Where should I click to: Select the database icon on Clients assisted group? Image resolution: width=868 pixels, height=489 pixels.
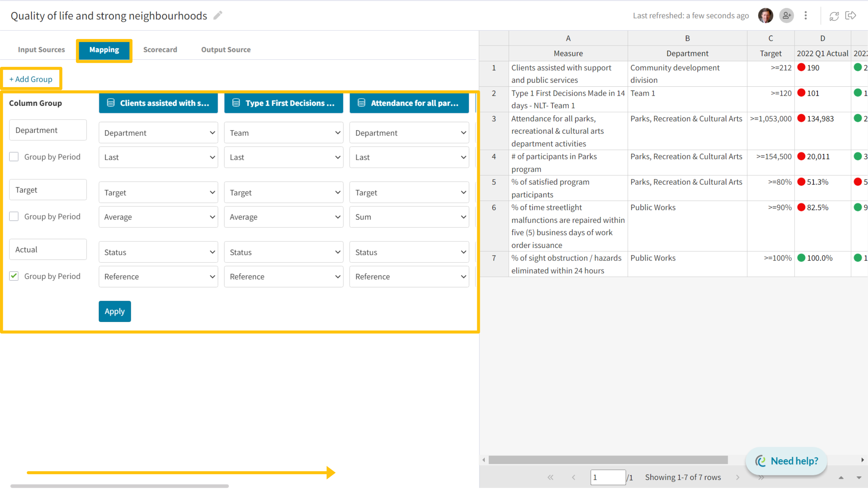pyautogui.click(x=110, y=103)
